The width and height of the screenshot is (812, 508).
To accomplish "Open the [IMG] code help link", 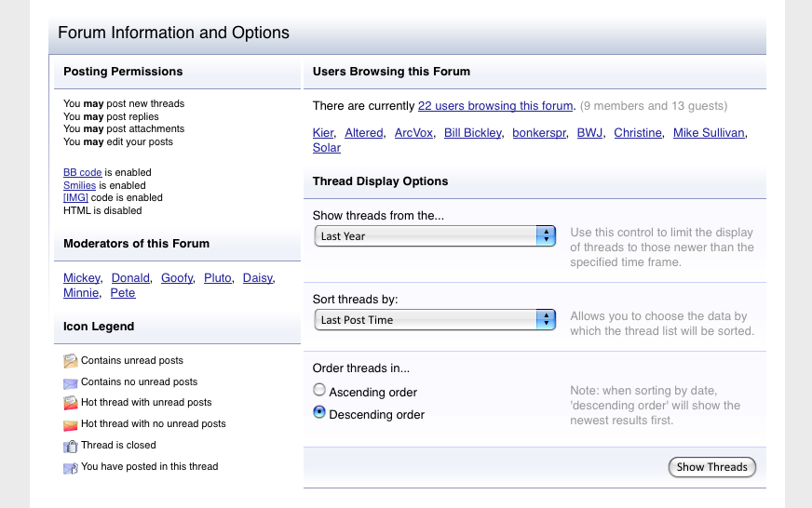I will click(75, 197).
